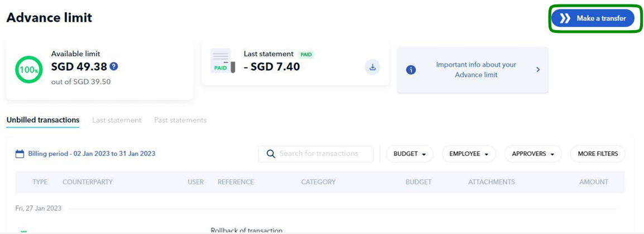Open the APPROVERS filter dropdown
This screenshot has height=234, width=644.
[532, 154]
